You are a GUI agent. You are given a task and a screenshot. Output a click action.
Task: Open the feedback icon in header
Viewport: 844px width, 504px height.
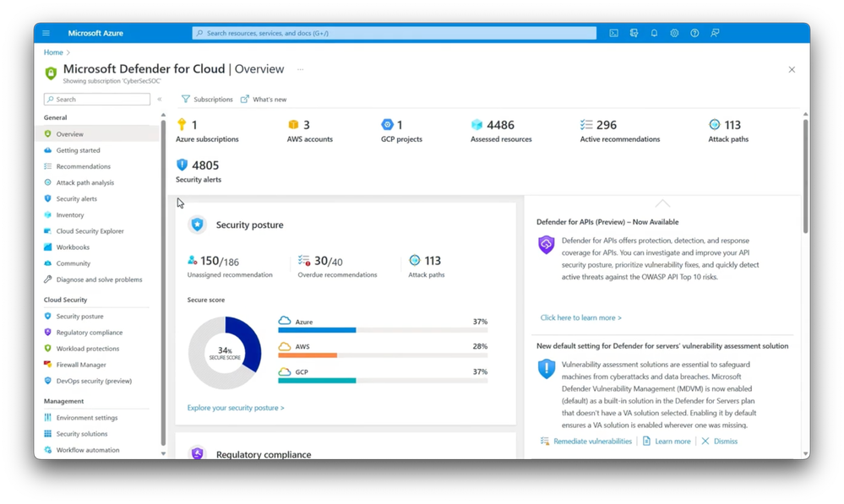click(715, 34)
